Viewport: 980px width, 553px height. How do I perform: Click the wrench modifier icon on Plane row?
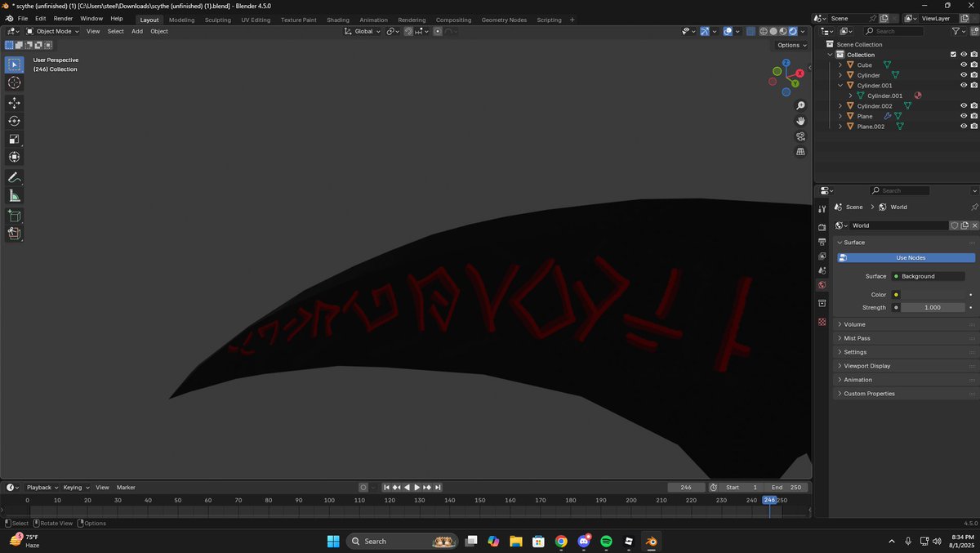tap(887, 116)
